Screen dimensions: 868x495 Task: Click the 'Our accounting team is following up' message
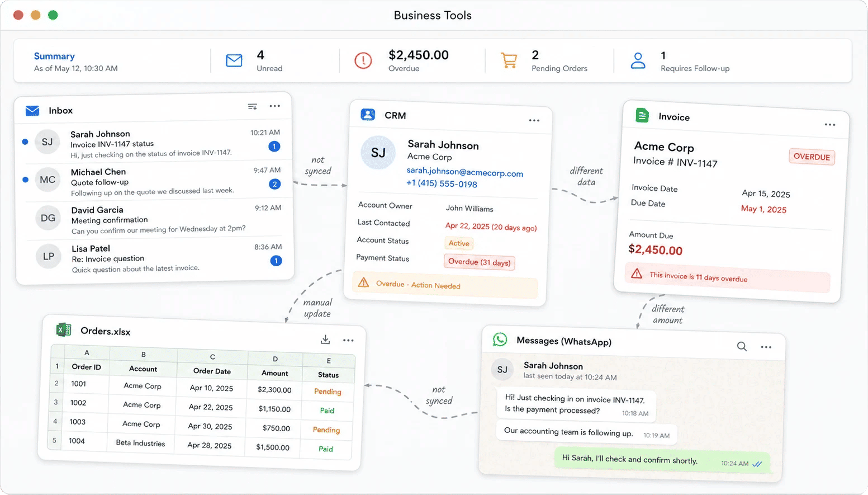pos(586,433)
